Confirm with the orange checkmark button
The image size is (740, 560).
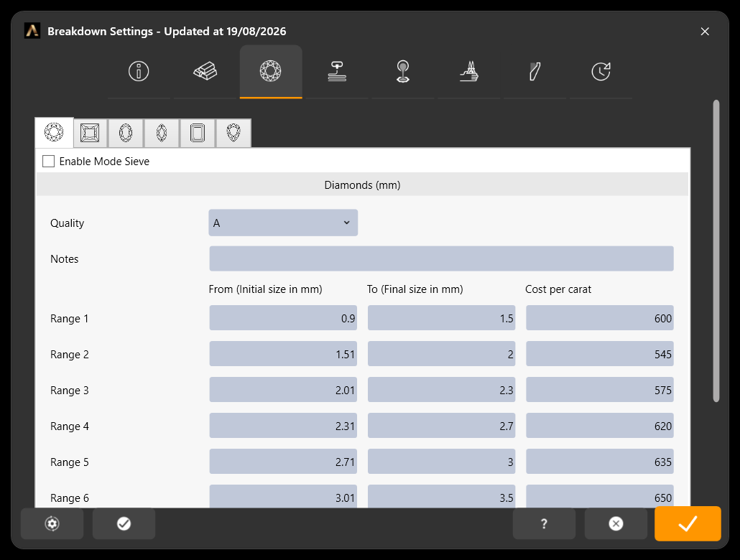click(x=688, y=523)
